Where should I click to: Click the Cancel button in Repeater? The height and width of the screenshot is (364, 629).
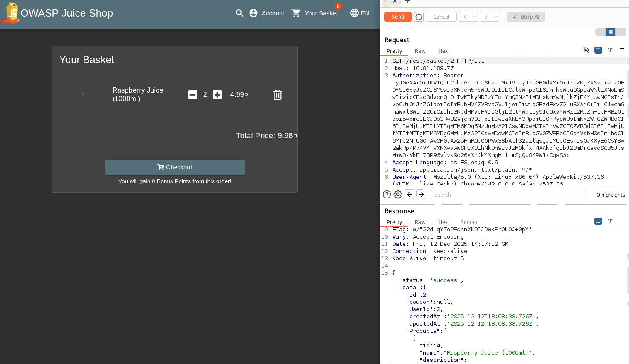[441, 17]
